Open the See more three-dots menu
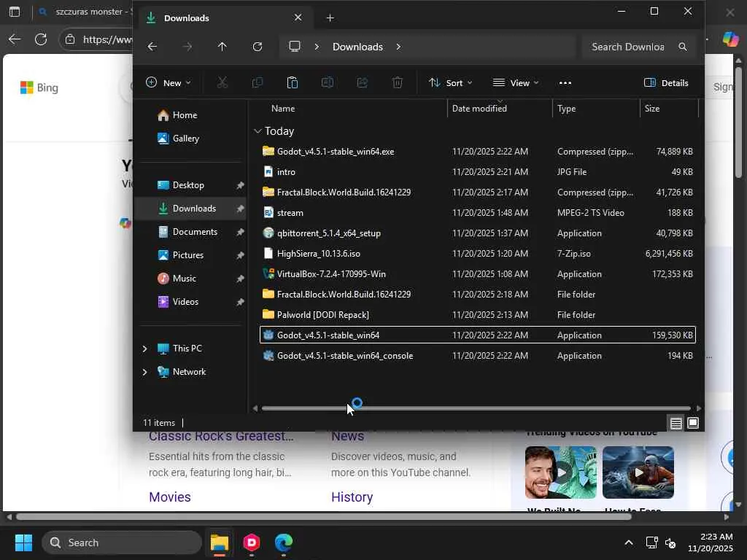747x560 pixels. pos(565,82)
